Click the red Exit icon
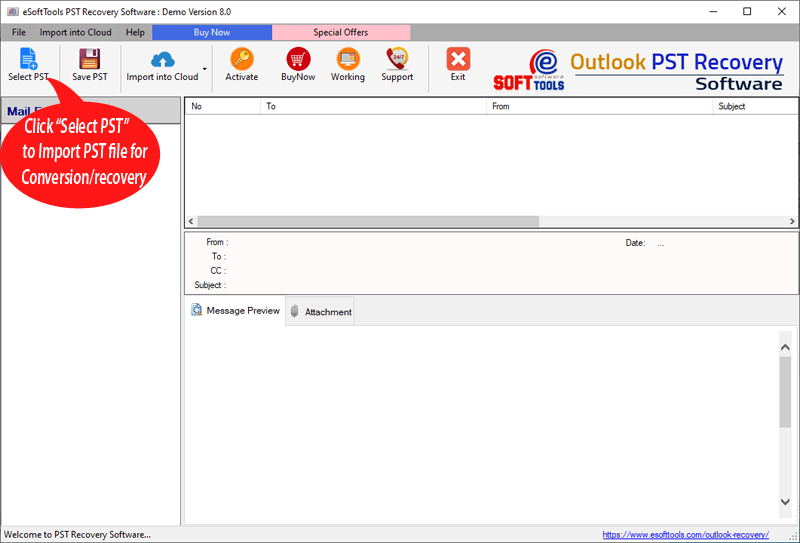 (458, 58)
